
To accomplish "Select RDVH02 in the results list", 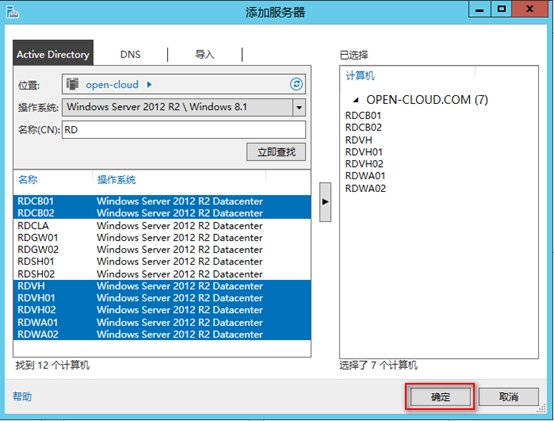I will (x=162, y=310).
